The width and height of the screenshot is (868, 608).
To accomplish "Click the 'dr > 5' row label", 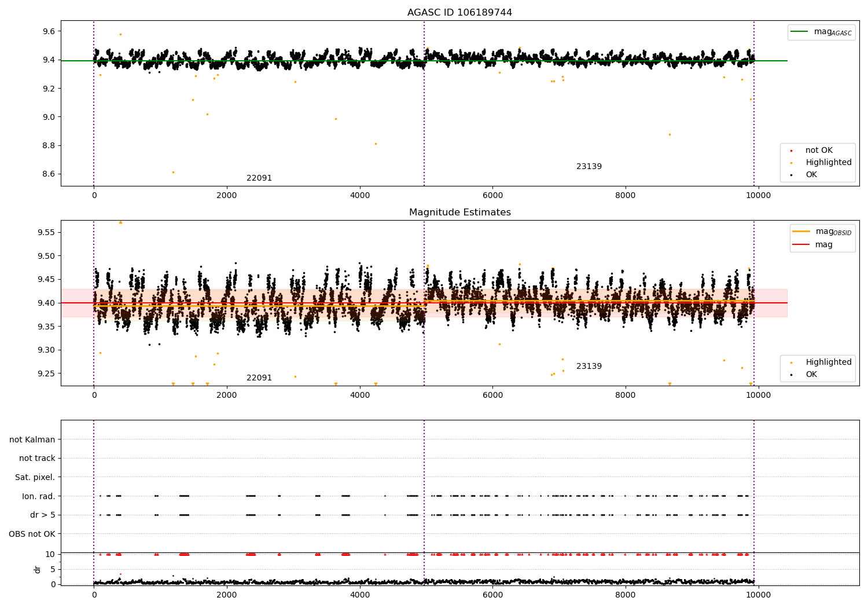I will point(43,515).
